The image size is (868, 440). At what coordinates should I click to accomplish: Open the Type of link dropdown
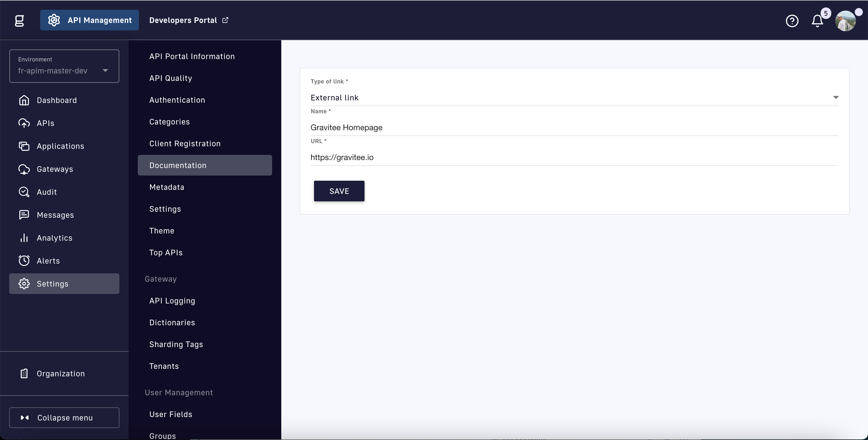[x=574, y=98]
